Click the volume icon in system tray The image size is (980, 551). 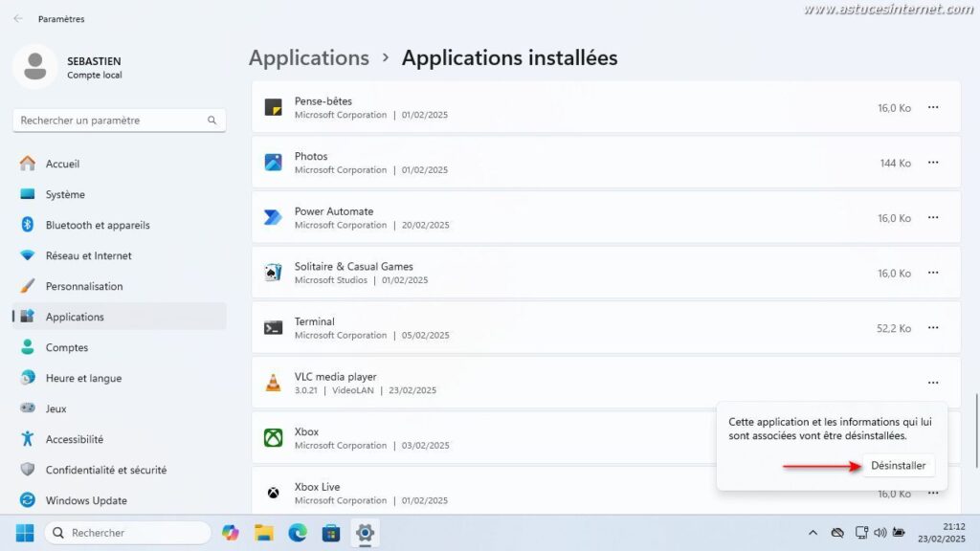[880, 532]
